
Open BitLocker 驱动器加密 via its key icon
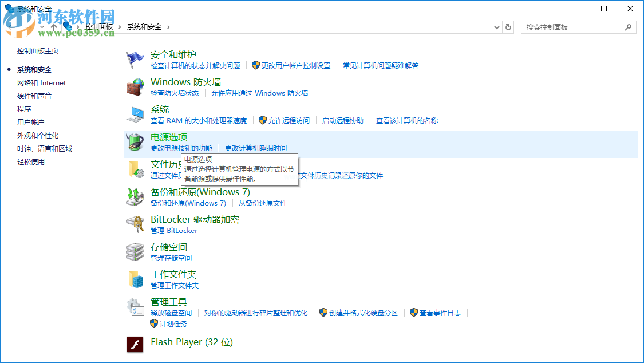pyautogui.click(x=136, y=224)
